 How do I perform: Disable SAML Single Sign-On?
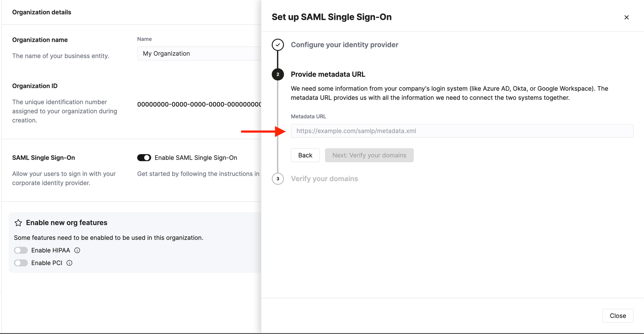click(x=144, y=158)
